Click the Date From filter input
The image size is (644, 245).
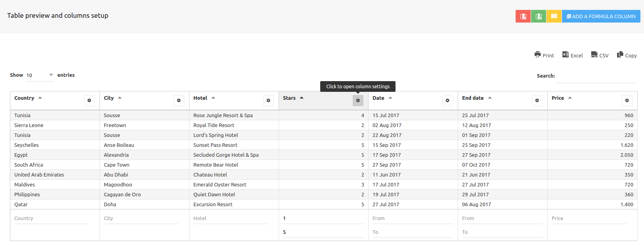[413, 218]
